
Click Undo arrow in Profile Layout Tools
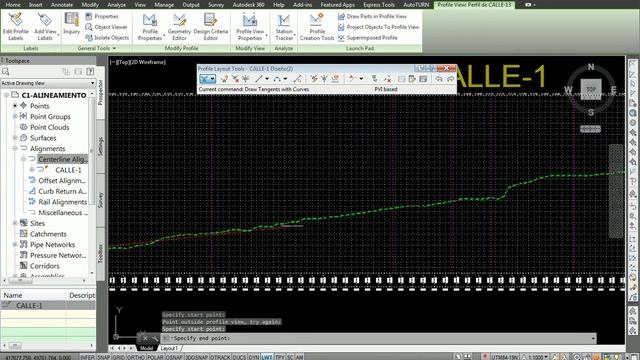click(x=439, y=79)
